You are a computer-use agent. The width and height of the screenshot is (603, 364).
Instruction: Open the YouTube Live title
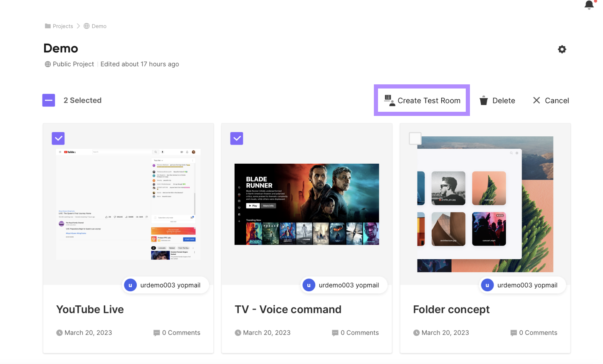click(90, 310)
